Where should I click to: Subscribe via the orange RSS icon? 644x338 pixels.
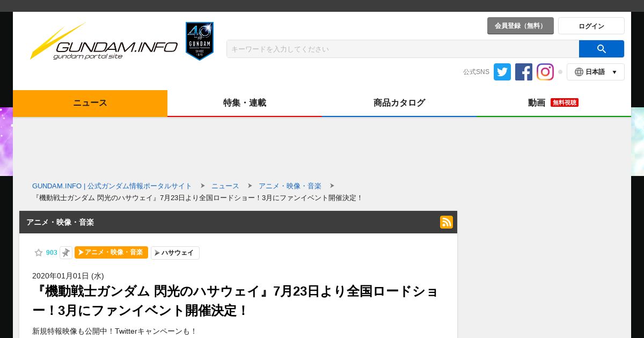pos(447,222)
